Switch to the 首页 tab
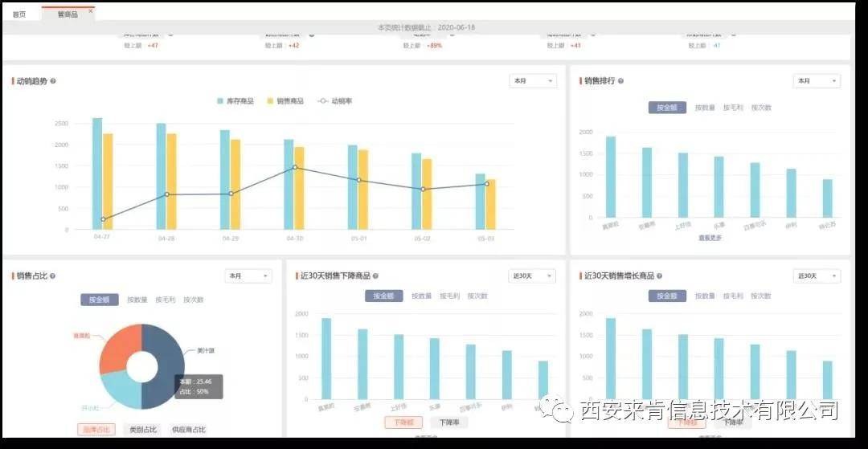Image resolution: width=868 pixels, height=449 pixels. (x=19, y=14)
